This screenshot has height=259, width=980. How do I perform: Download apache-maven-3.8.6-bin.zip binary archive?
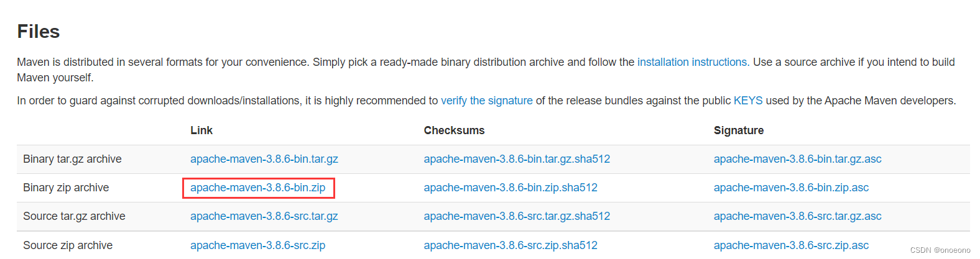(257, 188)
